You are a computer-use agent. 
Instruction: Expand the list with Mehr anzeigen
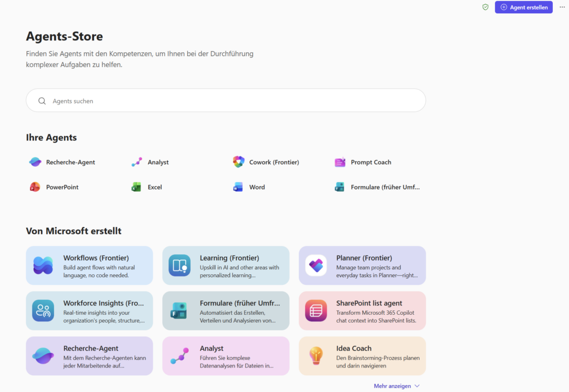pos(392,386)
